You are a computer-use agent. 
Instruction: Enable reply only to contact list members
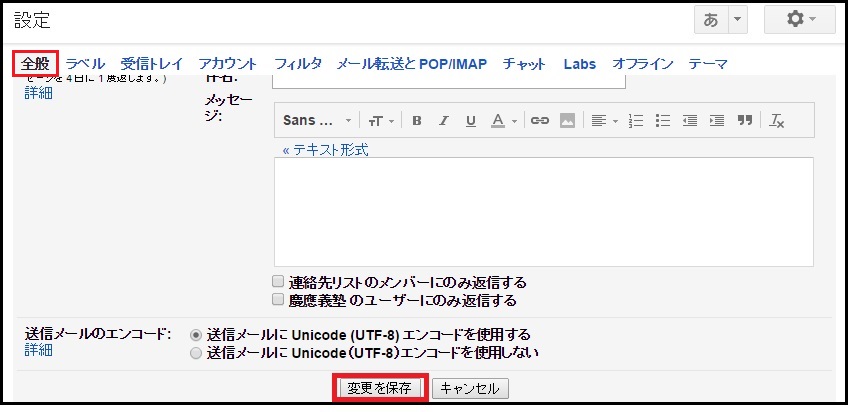(x=278, y=282)
